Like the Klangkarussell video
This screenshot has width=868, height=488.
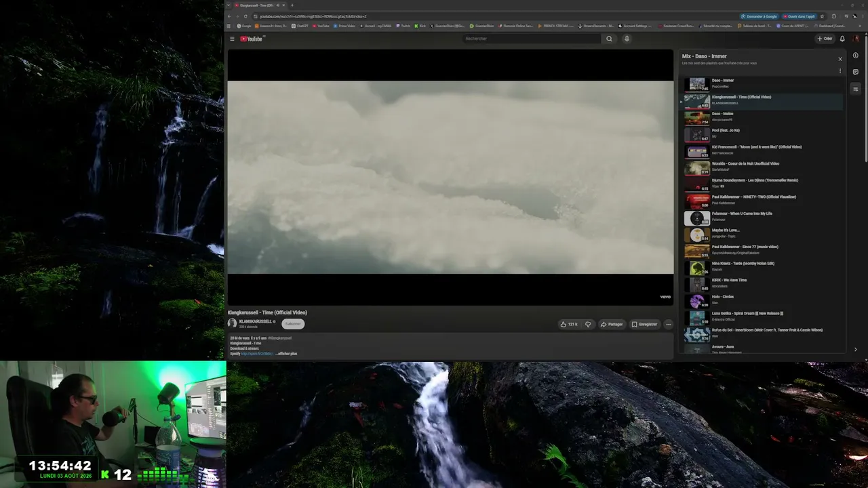[568, 324]
